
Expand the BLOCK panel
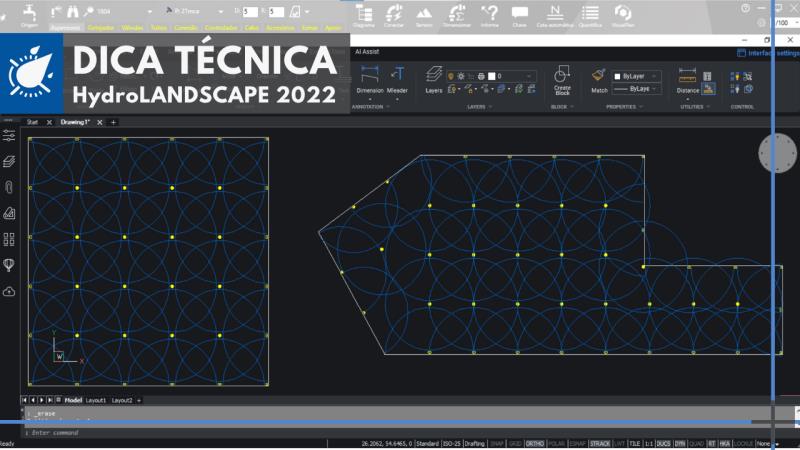[562, 107]
